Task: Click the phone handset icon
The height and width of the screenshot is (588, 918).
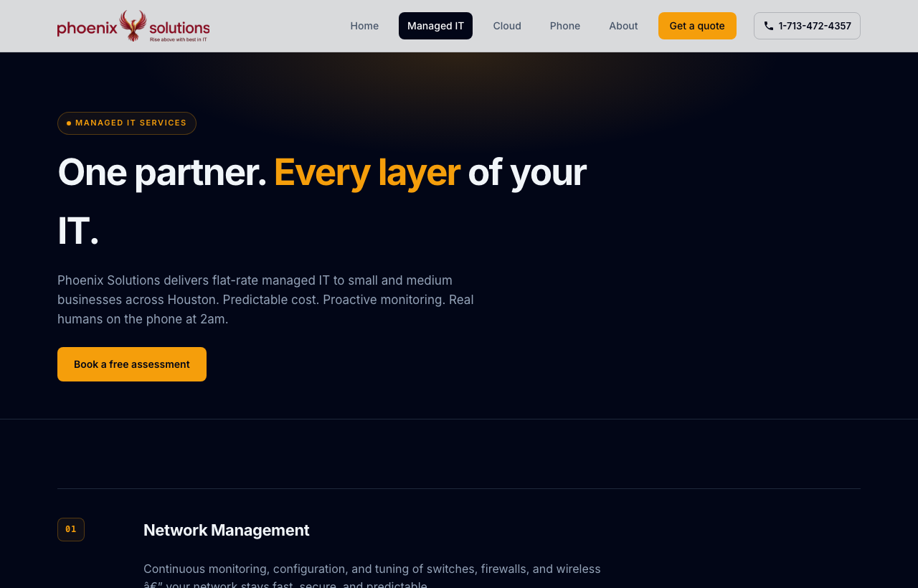Action: [x=769, y=26]
